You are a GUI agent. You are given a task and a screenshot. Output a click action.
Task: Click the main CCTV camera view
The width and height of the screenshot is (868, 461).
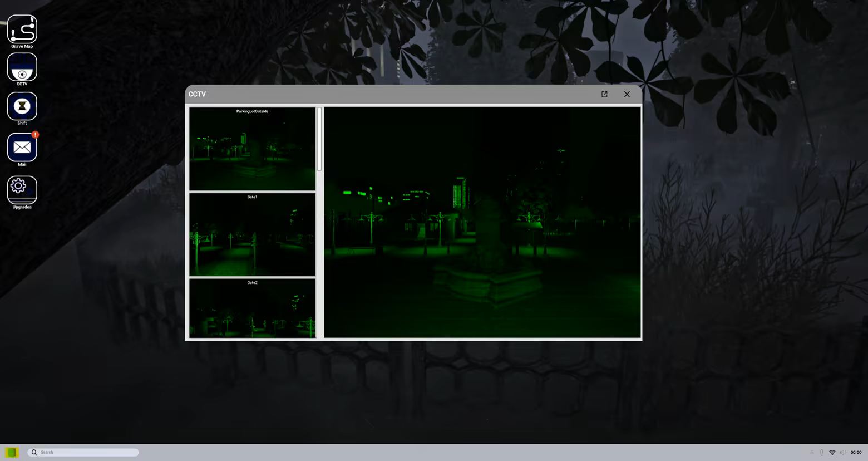pyautogui.click(x=482, y=222)
